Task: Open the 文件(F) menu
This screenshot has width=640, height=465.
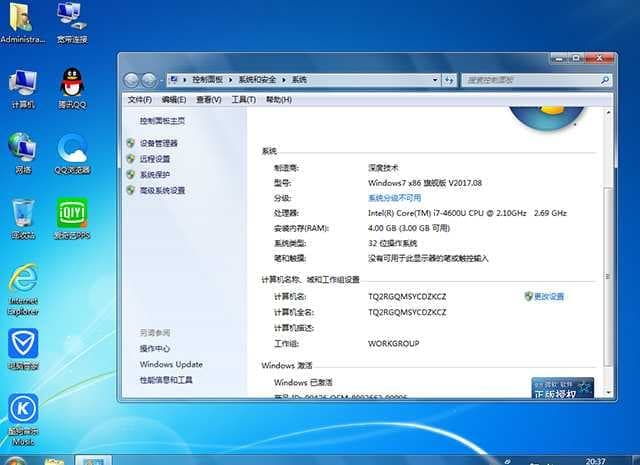Action: tap(140, 100)
